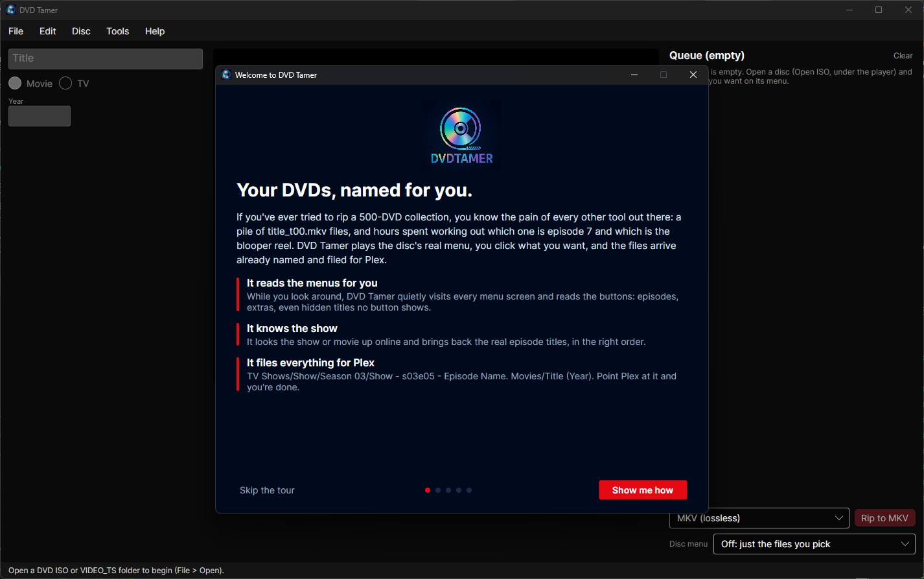
Task: Click the Rip to MKV button
Action: (x=884, y=518)
